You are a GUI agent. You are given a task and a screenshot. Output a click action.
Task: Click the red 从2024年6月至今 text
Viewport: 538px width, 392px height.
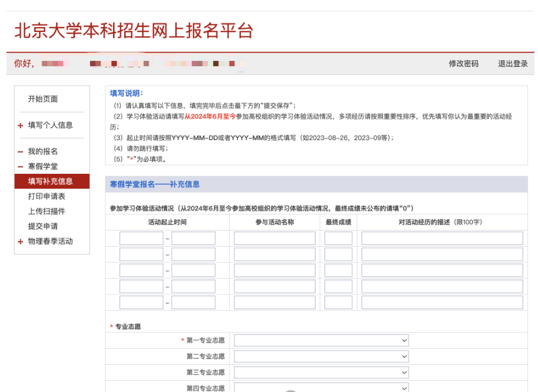tap(210, 116)
